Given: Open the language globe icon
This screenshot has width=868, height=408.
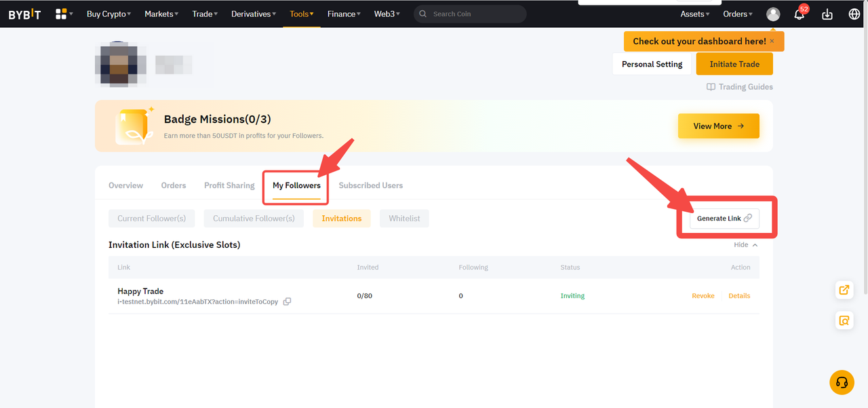Looking at the screenshot, I should tap(854, 14).
